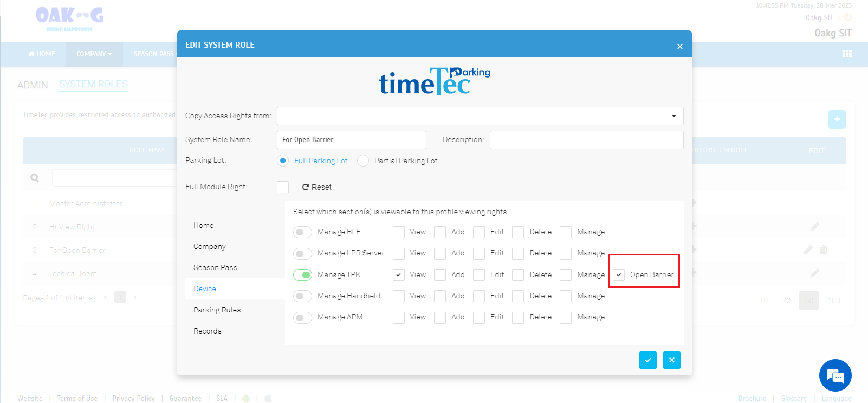
Task: Go to previous page arrow in pagination
Action: [x=105, y=297]
